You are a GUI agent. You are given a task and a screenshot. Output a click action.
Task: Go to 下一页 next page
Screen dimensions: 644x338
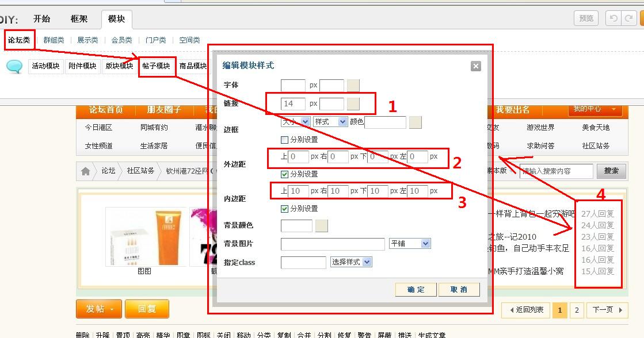coord(607,310)
